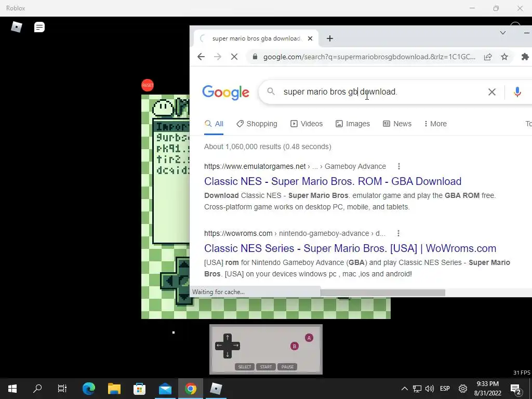The width and height of the screenshot is (532, 399).
Task: Open volume control in system tray
Action: pyautogui.click(x=430, y=389)
